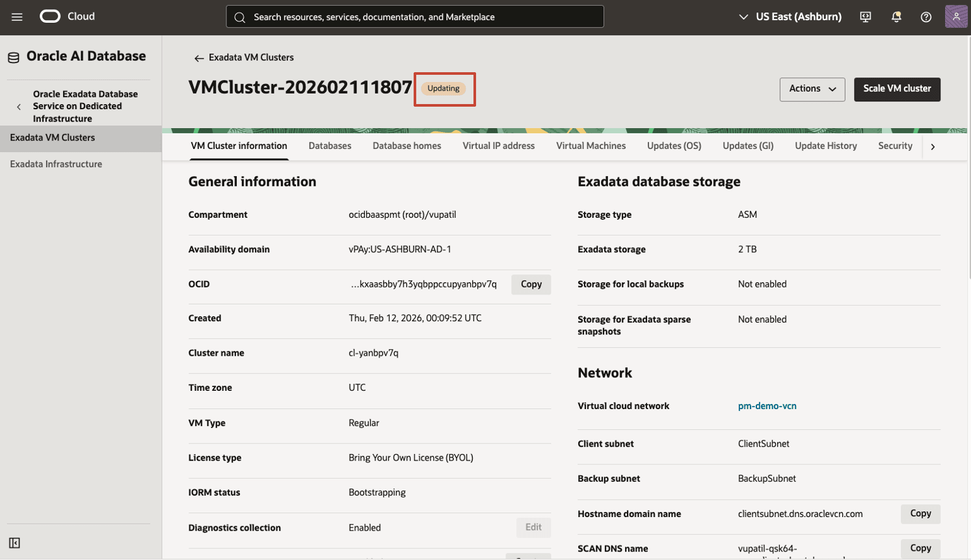Viewport: 971px width, 560px height.
Task: Click the VMCluster-202602111807 title
Action: coord(300,87)
